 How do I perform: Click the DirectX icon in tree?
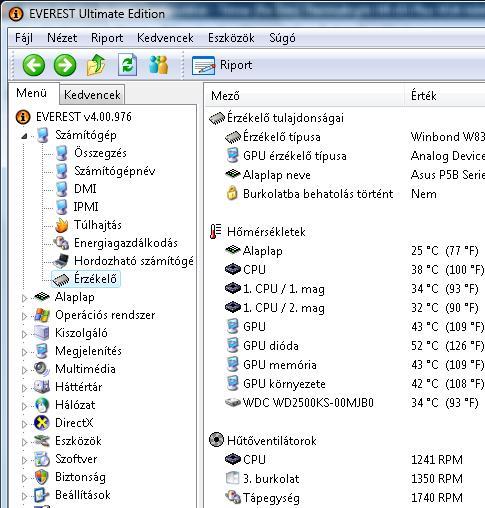[x=42, y=423]
